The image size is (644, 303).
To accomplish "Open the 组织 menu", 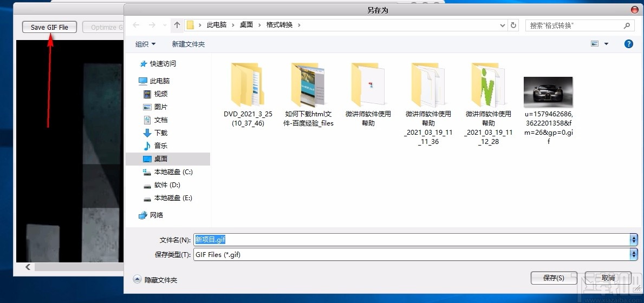I will point(146,44).
